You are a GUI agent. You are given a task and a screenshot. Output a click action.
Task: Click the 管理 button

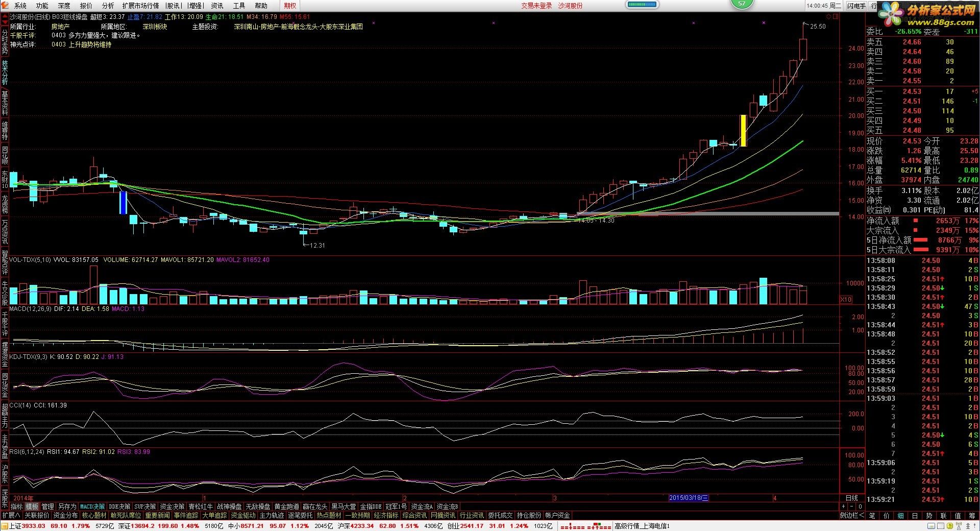click(x=47, y=506)
